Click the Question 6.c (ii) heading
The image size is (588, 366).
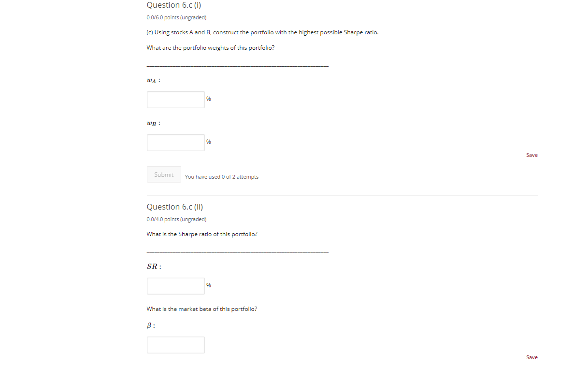point(174,206)
